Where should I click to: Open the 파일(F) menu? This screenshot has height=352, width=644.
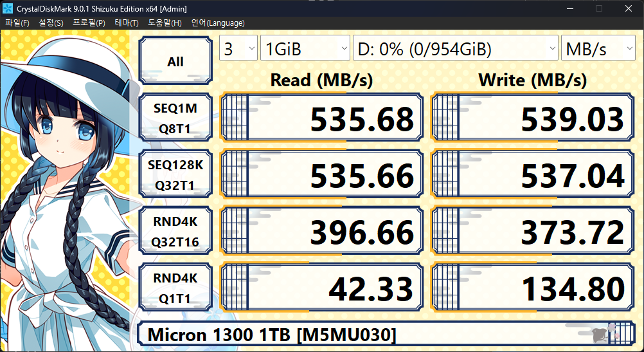point(17,23)
